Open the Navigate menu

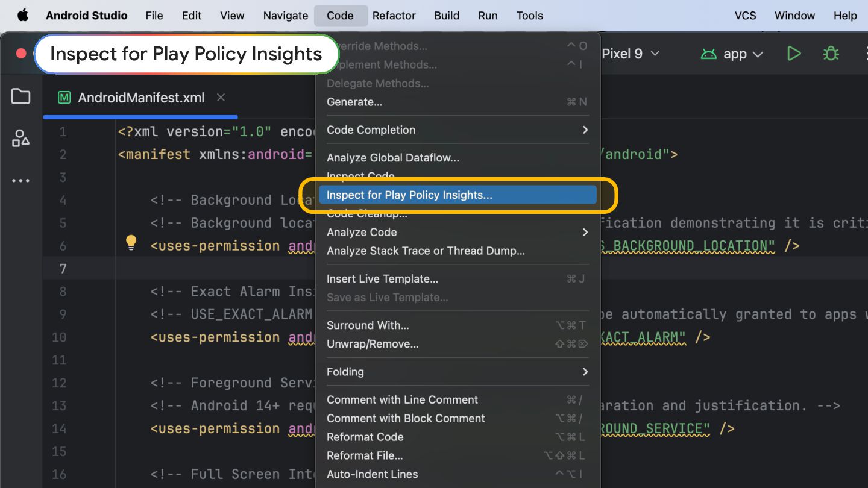click(286, 16)
